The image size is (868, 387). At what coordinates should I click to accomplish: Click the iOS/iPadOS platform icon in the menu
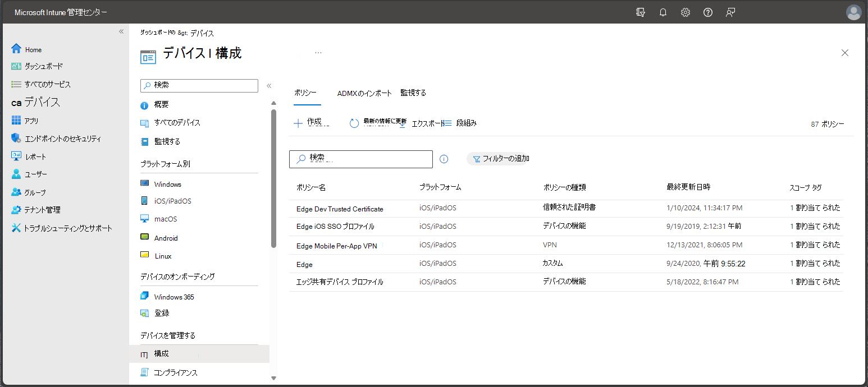(x=144, y=201)
